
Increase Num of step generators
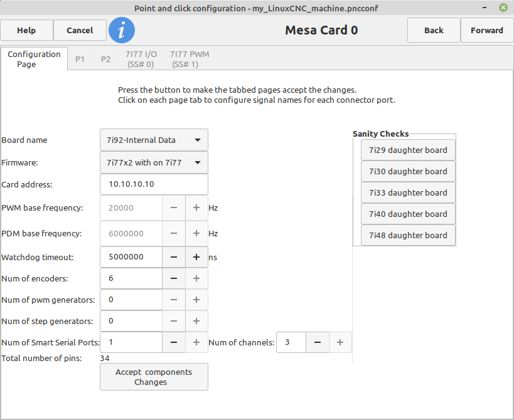point(196,321)
